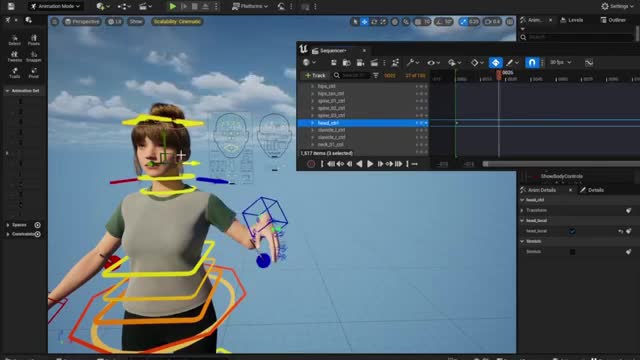The width and height of the screenshot is (640, 360).
Task: Activate the translate gizmo mode in viewport
Action: (x=364, y=22)
